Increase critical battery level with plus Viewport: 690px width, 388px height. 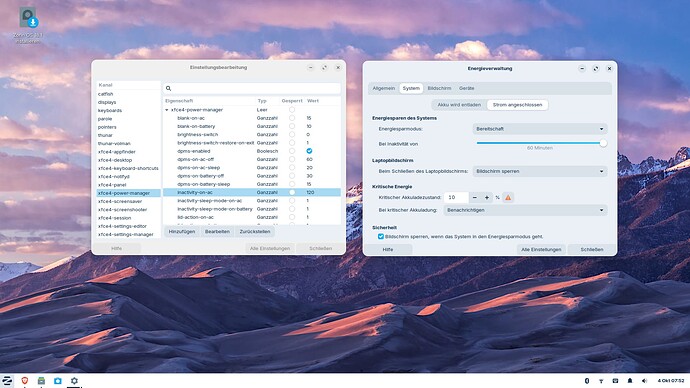(x=487, y=198)
